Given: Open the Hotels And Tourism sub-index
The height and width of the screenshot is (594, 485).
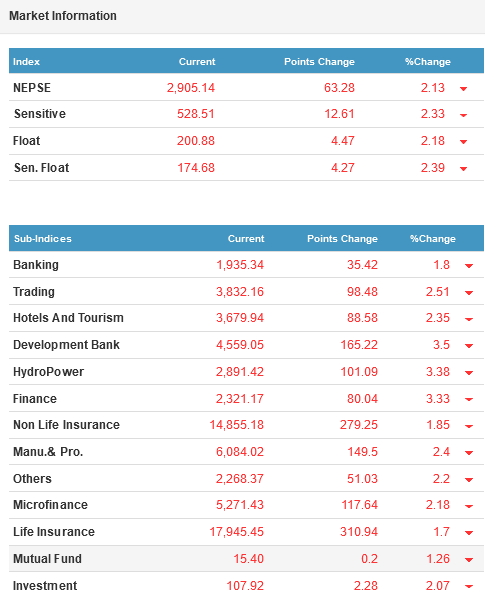Looking at the screenshot, I should tap(68, 318).
